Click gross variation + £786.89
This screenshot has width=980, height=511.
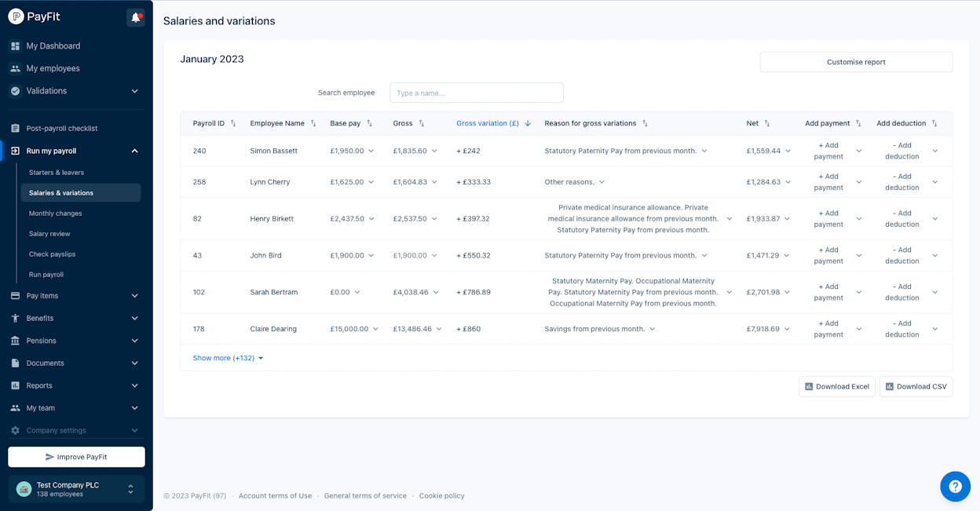(474, 292)
